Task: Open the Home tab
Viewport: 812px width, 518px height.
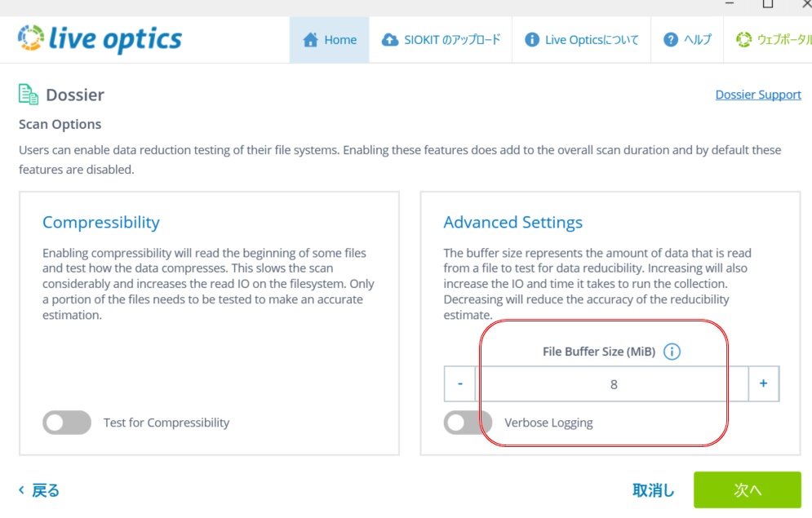Action: (330, 40)
